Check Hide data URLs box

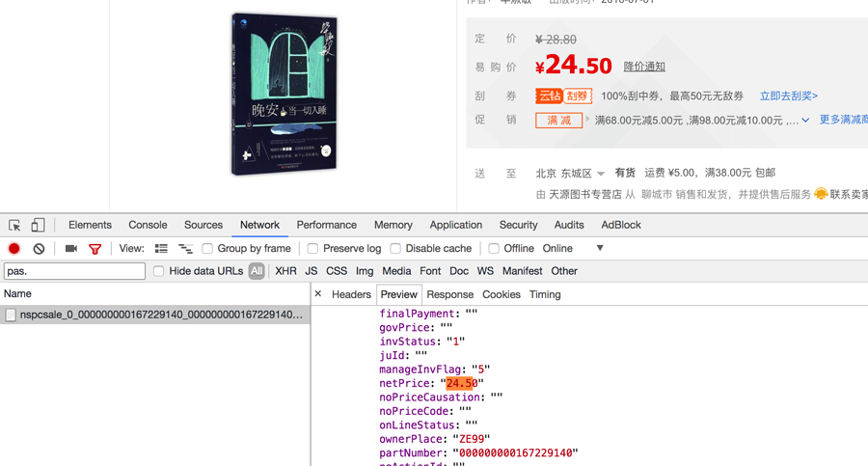(x=158, y=271)
